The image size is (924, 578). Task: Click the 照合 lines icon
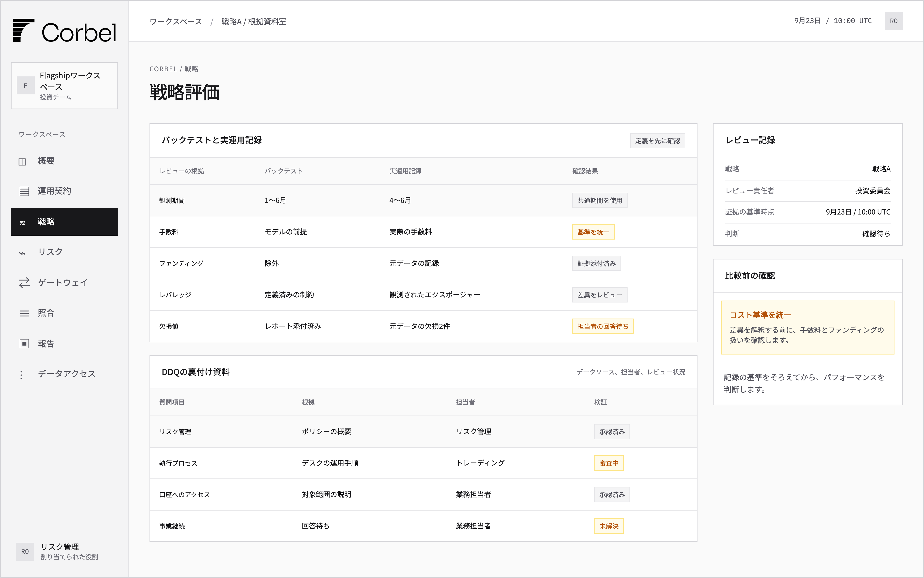click(x=24, y=313)
